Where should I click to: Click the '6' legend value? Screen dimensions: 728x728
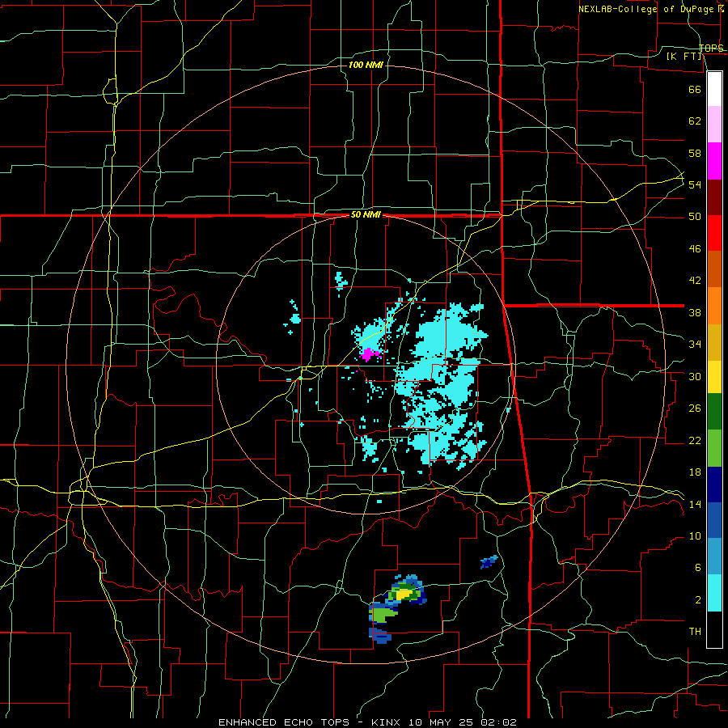697,568
